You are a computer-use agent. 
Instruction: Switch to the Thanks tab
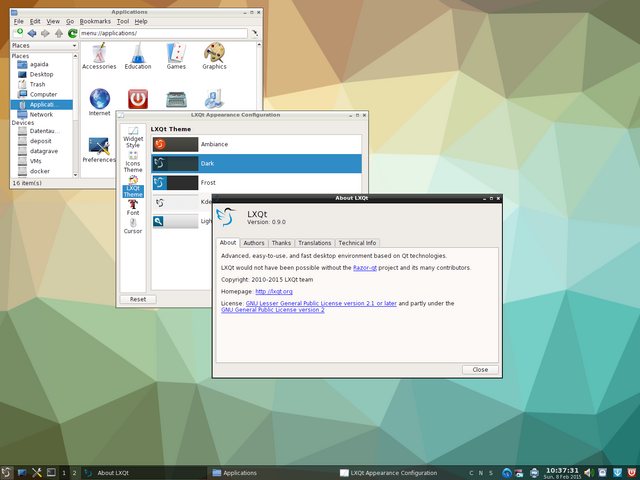[x=281, y=243]
